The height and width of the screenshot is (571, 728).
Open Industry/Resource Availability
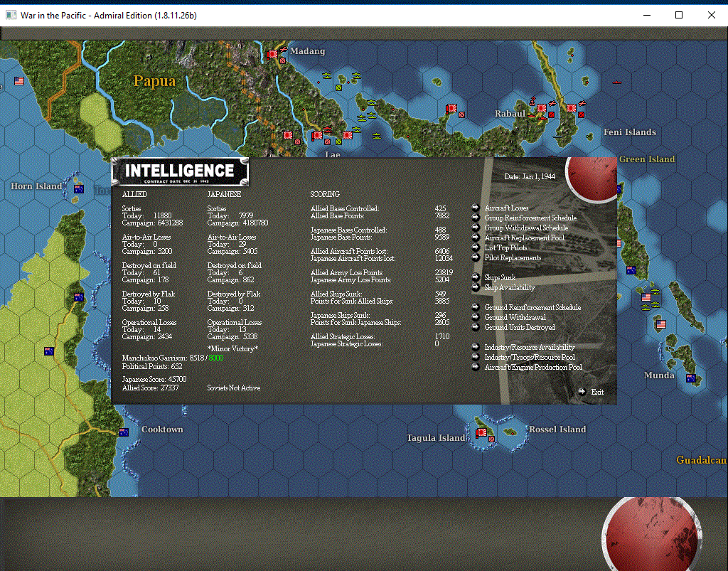[x=529, y=347]
